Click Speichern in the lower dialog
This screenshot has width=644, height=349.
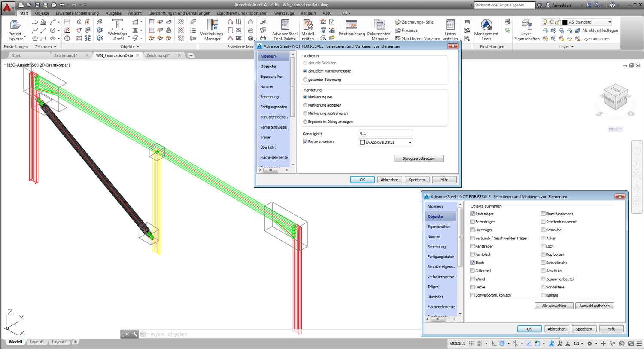point(584,329)
